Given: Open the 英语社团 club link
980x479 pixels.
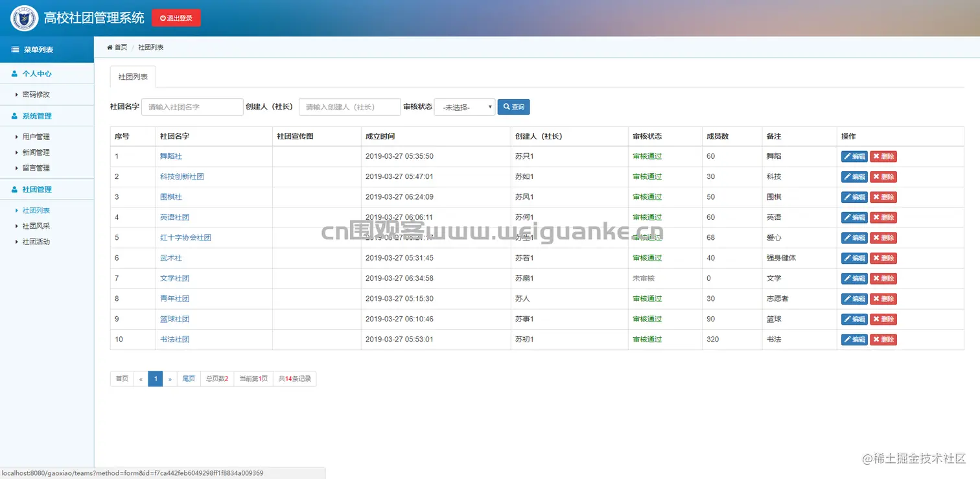Looking at the screenshot, I should point(175,217).
